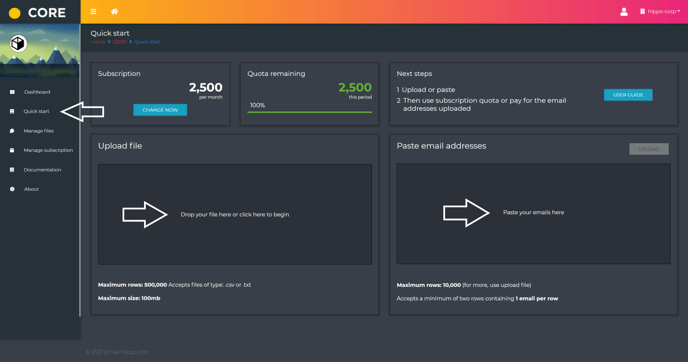This screenshot has width=688, height=362.
Task: Click the file drop zone to begin
Action: pos(235,215)
